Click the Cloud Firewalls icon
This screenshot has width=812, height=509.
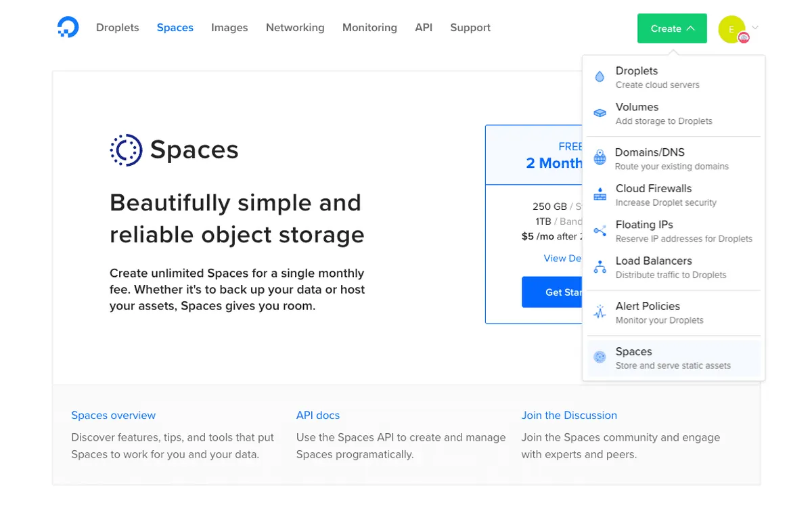600,195
